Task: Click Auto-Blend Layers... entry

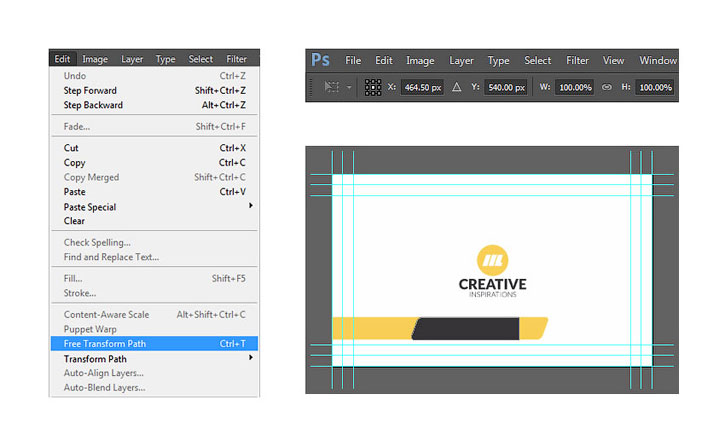Action: point(154,388)
